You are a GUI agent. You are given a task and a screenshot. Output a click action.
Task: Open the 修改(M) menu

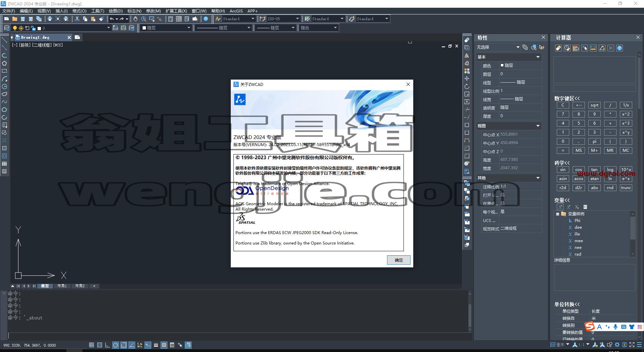[153, 11]
